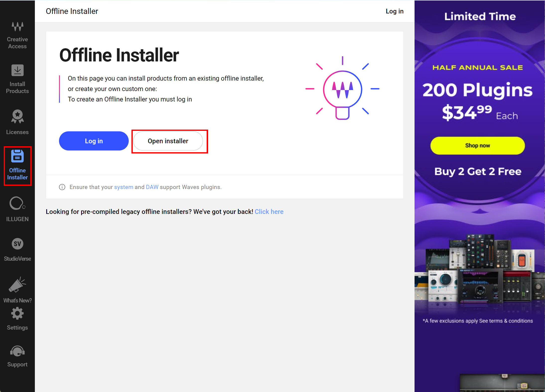This screenshot has height=392, width=545.
Task: Open the Install Products section
Action: pyautogui.click(x=17, y=79)
